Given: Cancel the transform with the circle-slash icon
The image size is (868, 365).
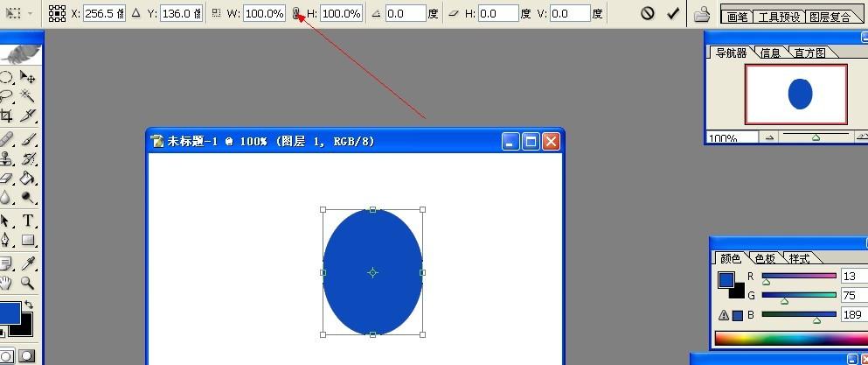Looking at the screenshot, I should click(648, 14).
